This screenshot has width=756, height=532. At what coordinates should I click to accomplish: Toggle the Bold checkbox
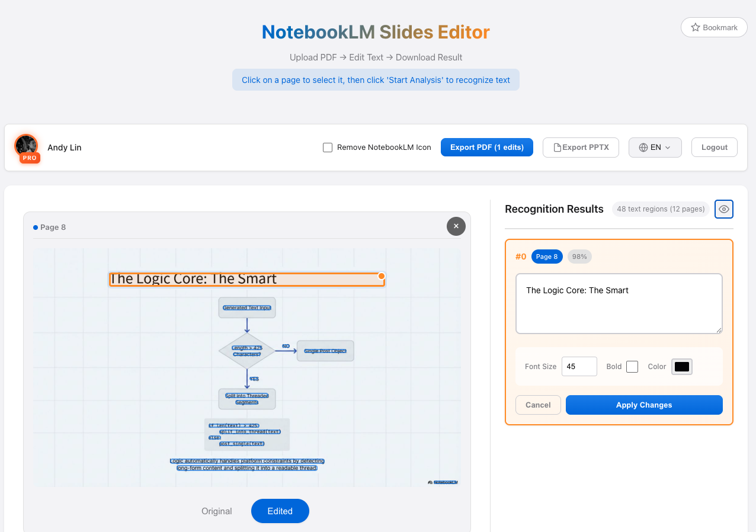[x=632, y=367]
